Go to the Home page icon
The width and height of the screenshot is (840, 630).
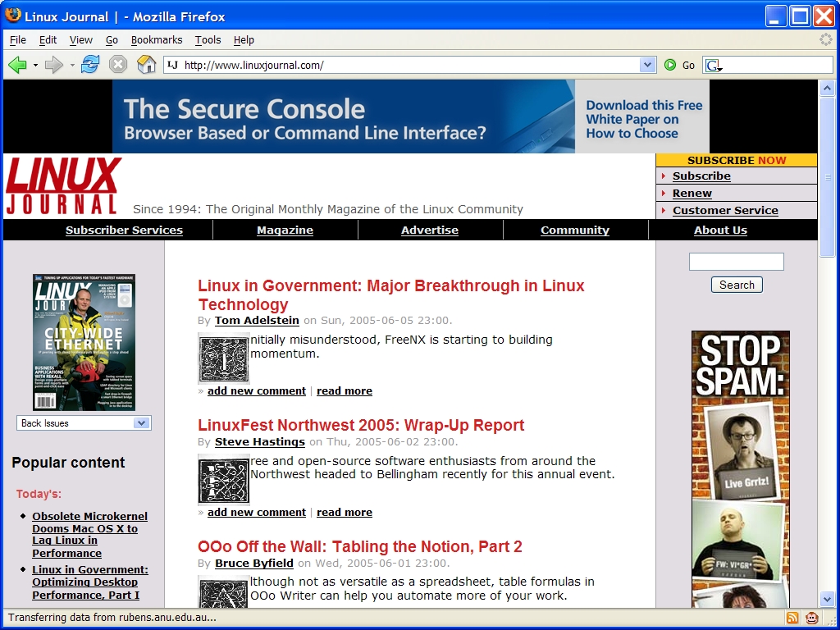pyautogui.click(x=146, y=65)
